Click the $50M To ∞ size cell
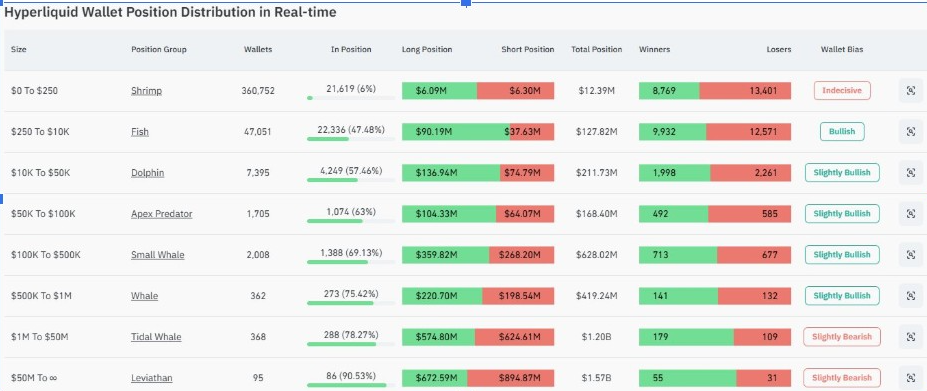The image size is (927, 391). pos(34,377)
